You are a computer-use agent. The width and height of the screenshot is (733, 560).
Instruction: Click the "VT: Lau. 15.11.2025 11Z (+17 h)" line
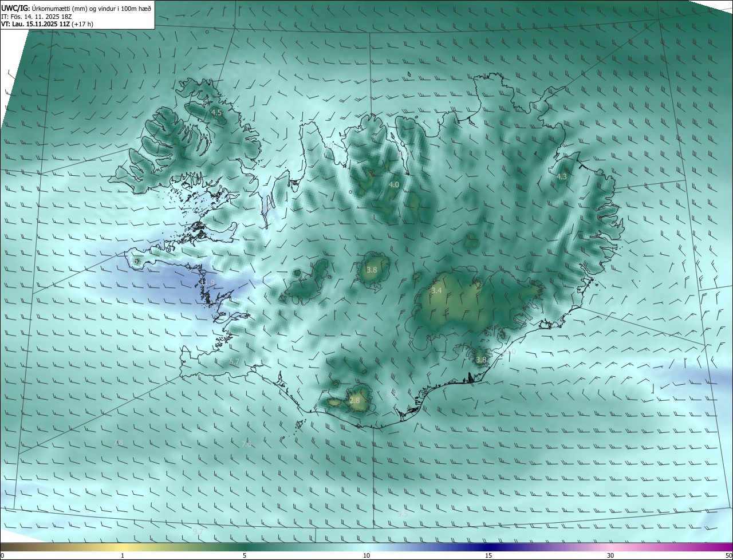[47, 24]
